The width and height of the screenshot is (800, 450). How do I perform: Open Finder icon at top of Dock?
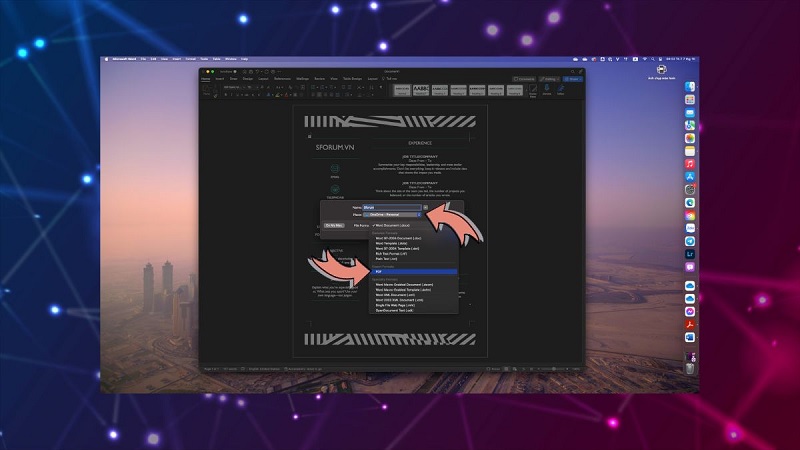point(690,87)
